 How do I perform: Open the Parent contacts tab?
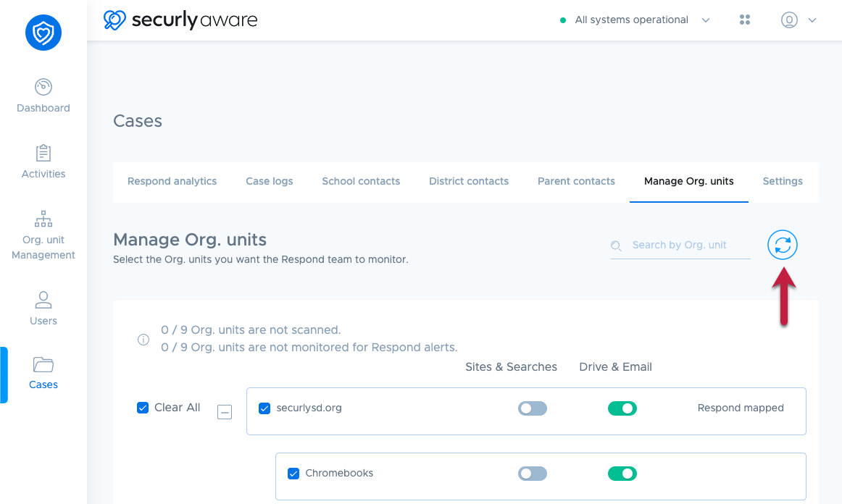click(576, 182)
